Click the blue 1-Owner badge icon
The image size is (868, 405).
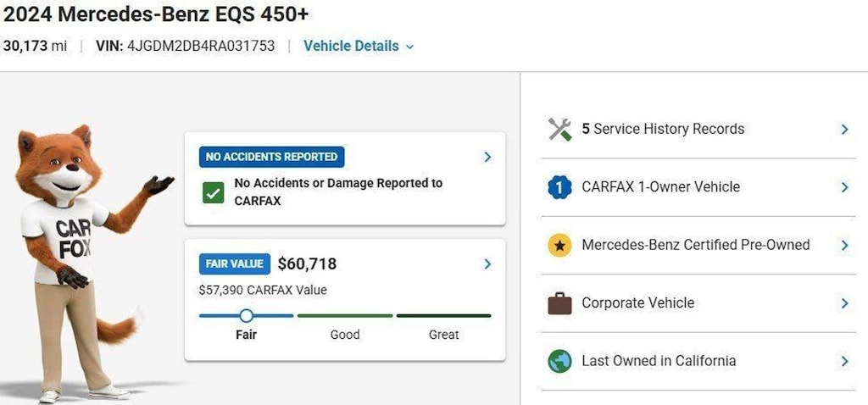click(x=559, y=187)
